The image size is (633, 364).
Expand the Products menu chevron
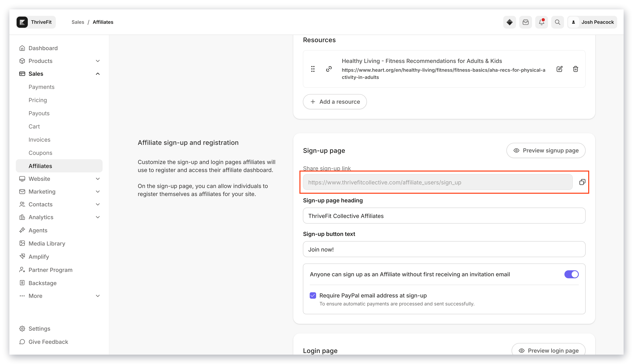click(x=98, y=61)
